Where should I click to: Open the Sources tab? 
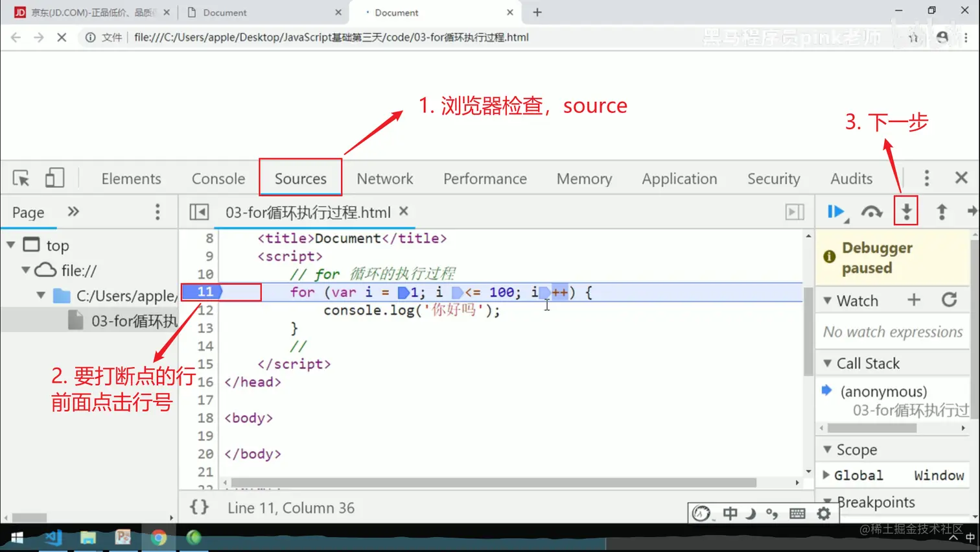coord(301,178)
